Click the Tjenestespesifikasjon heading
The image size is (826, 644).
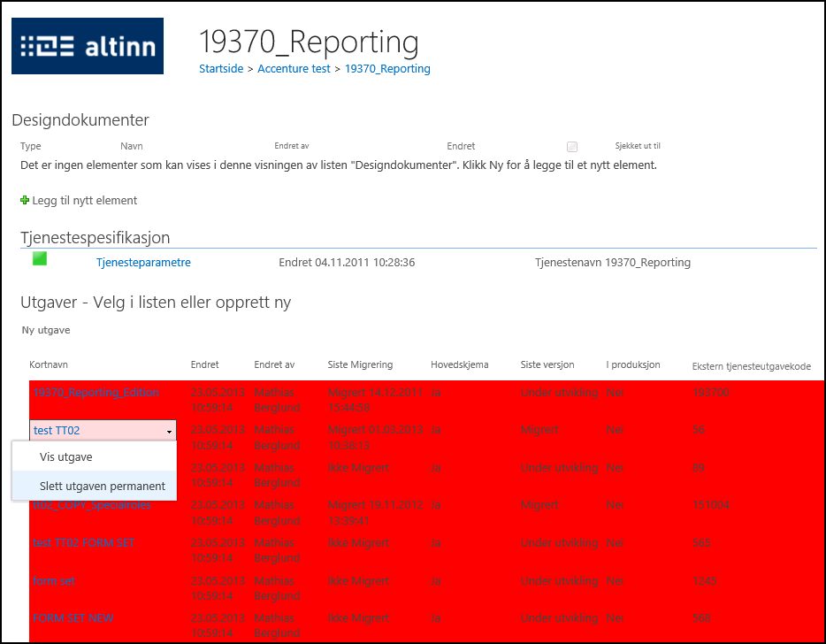coord(96,238)
